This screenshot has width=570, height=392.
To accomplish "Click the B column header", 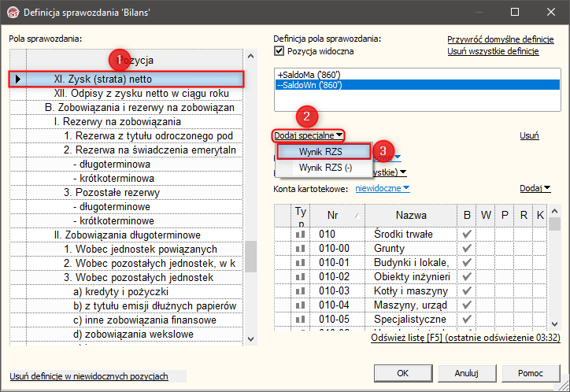I will point(467,215).
